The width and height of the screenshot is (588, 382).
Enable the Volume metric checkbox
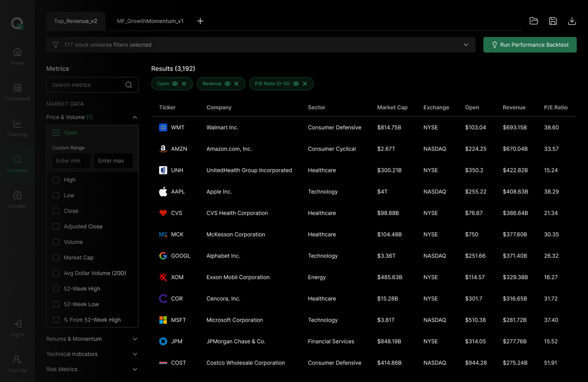pyautogui.click(x=56, y=242)
